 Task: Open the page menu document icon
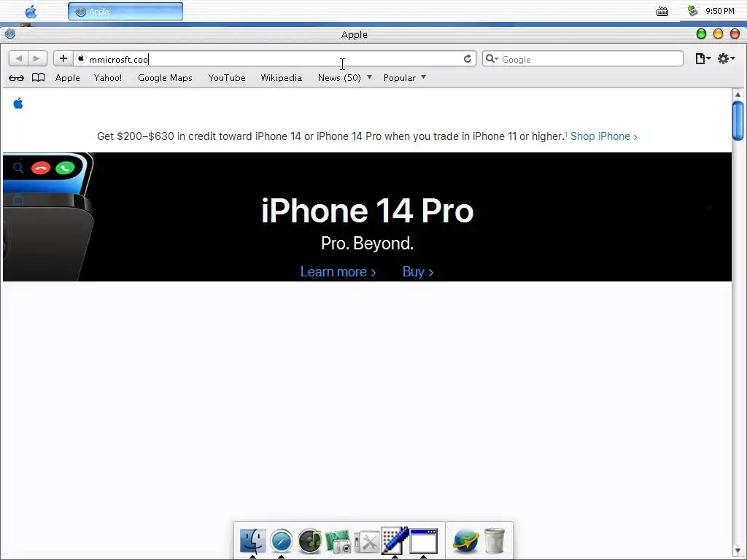pos(703,58)
